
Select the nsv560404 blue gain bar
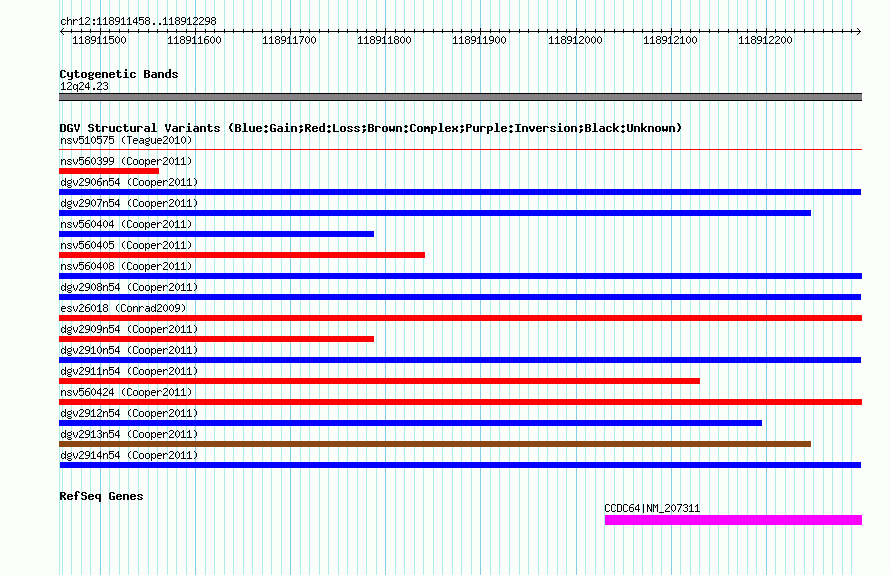tap(216, 234)
